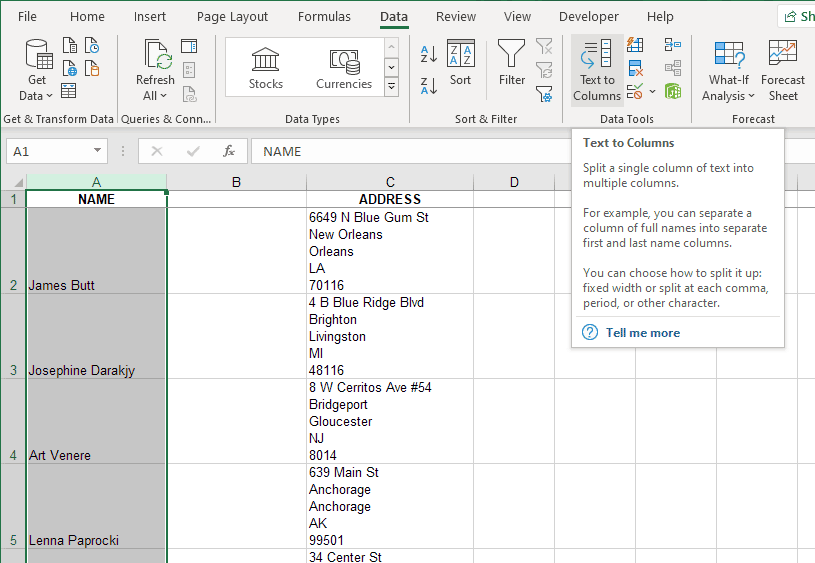This screenshot has height=563, width=815.
Task: Select the row 3 header
Action: (x=13, y=336)
